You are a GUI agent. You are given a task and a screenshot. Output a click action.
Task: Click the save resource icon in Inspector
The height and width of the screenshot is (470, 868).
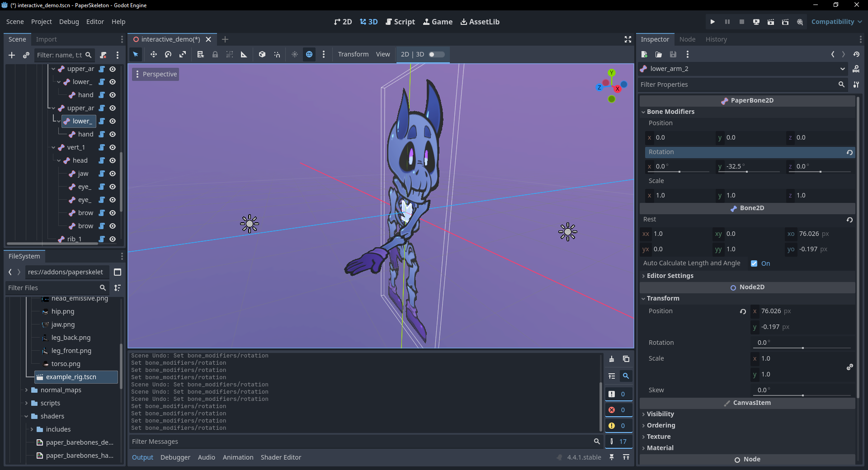point(673,54)
